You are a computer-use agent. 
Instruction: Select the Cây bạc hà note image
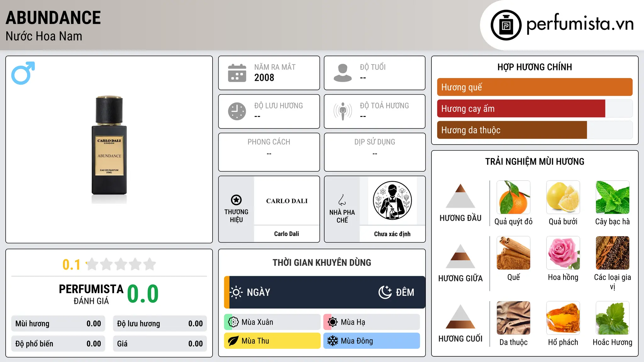tap(613, 197)
